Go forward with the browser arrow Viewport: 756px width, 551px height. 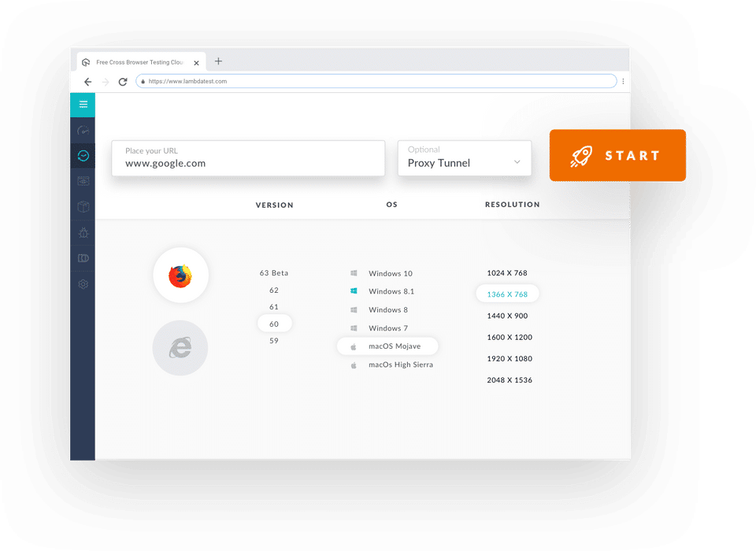pos(106,82)
